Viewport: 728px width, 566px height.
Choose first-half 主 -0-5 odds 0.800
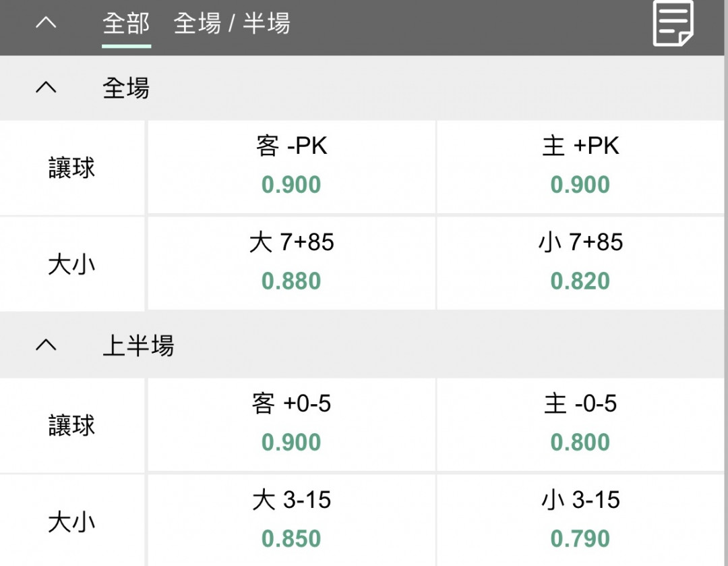click(580, 424)
